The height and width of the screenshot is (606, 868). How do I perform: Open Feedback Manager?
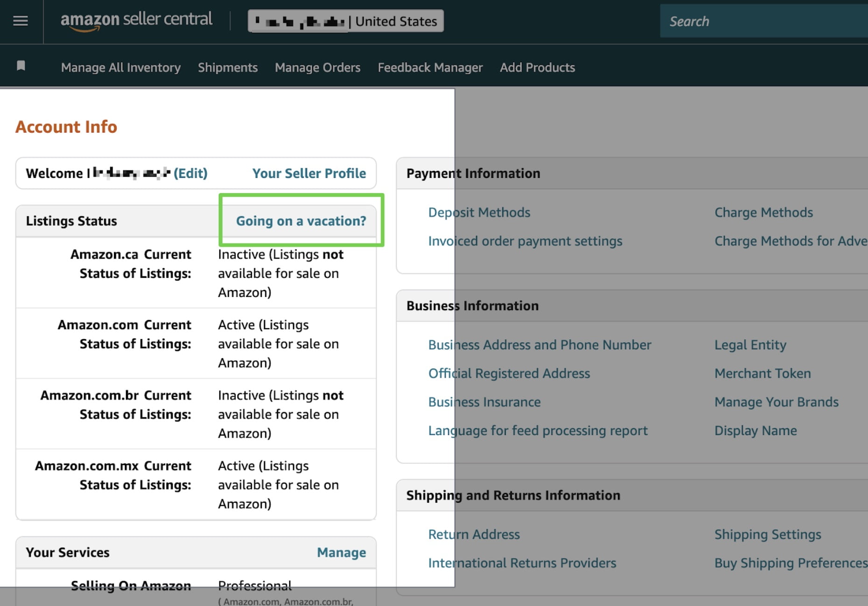click(x=430, y=67)
